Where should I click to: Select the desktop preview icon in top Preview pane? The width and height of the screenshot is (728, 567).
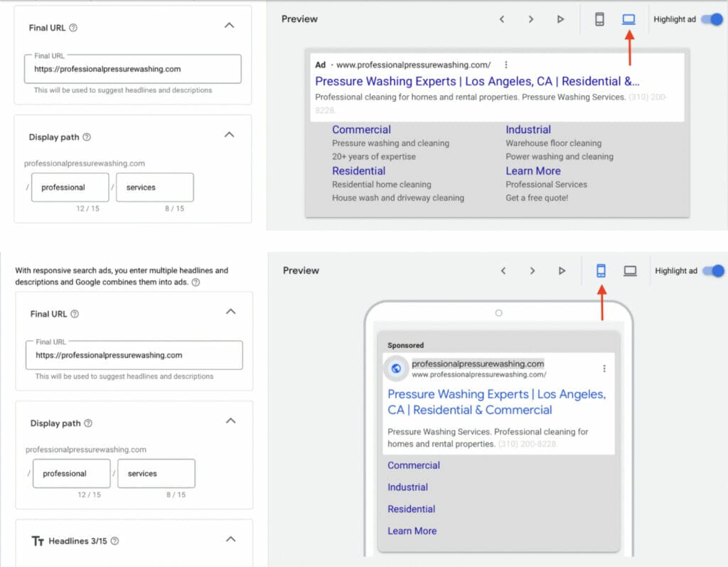pos(628,19)
